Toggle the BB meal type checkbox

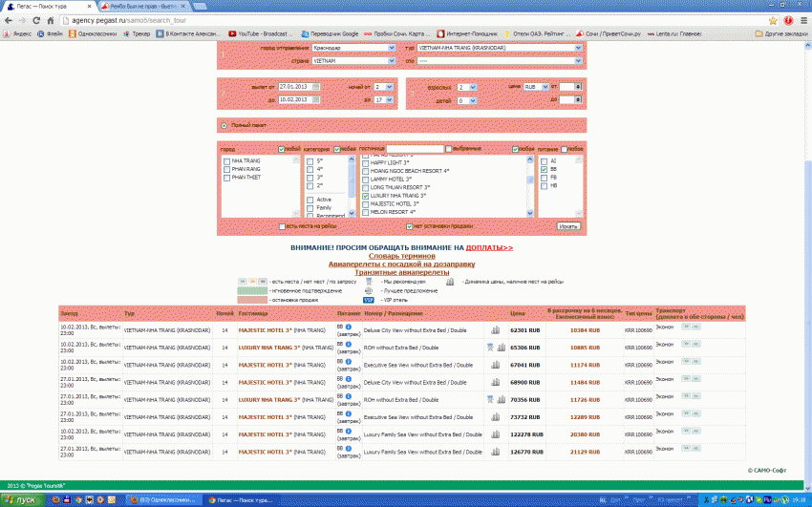click(544, 169)
